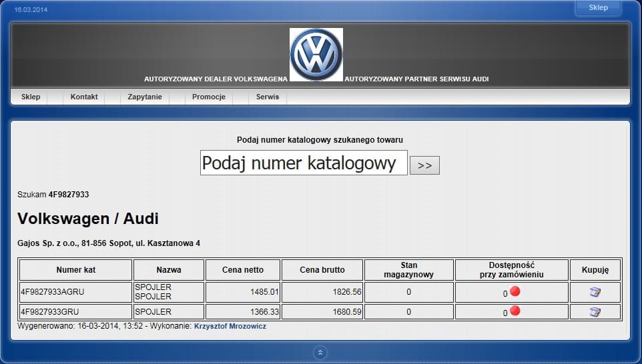Select the Sklep tab at top right
Viewport: 642px width, 364px height.
click(x=598, y=7)
